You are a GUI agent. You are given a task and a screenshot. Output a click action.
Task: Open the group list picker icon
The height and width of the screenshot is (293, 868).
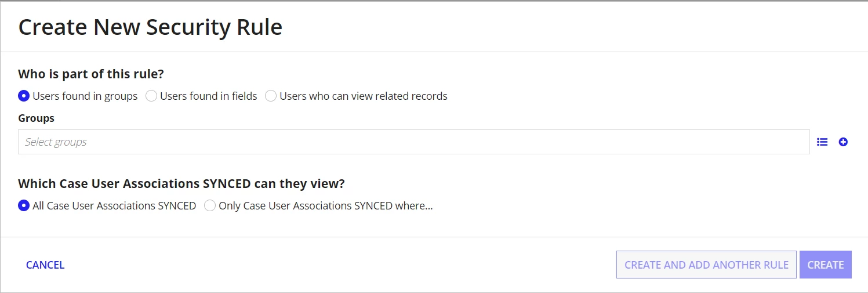pos(822,142)
